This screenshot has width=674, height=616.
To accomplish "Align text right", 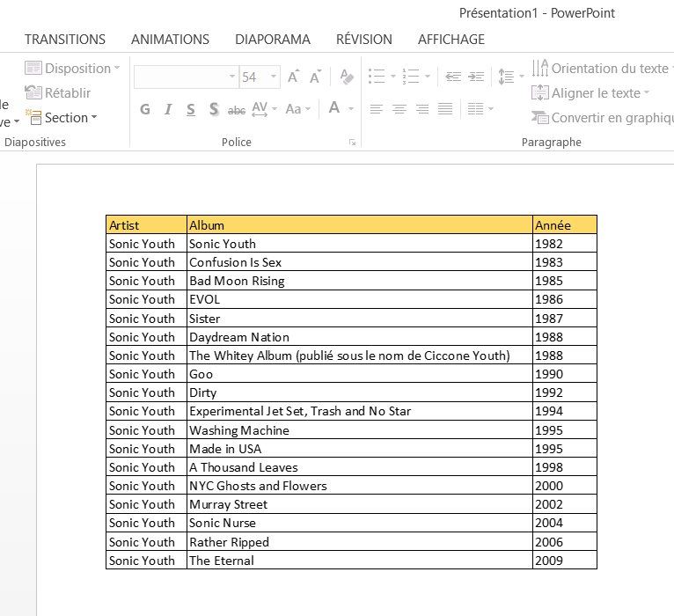I will click(x=422, y=109).
